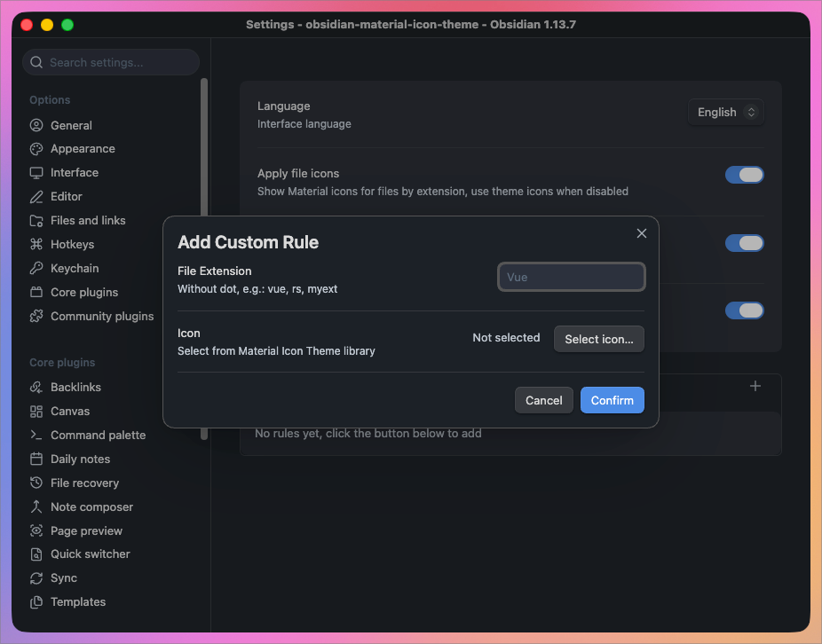Open General settings tab
This screenshot has height=644, width=822.
click(x=71, y=125)
